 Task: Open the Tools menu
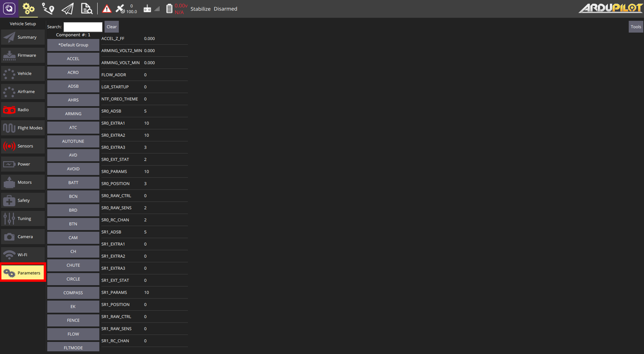pyautogui.click(x=636, y=27)
